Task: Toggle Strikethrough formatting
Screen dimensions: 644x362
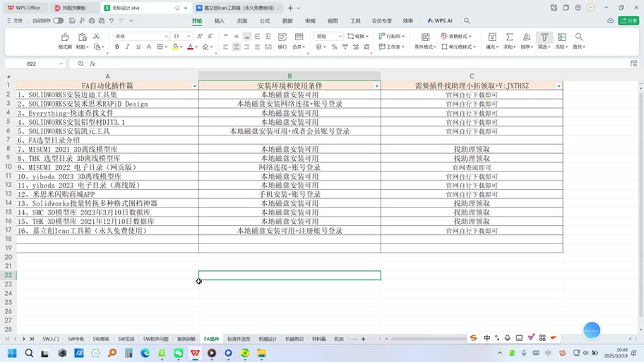Action: point(149,47)
